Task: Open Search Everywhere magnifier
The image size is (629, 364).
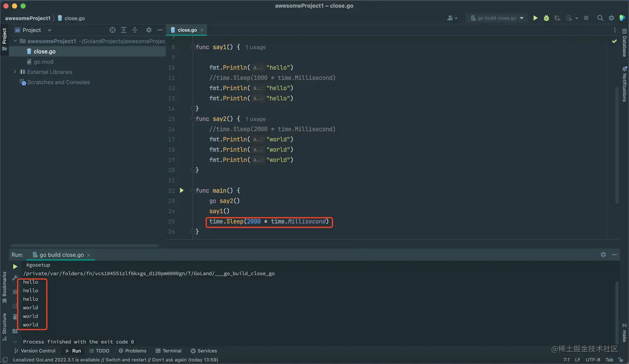Action: (600, 18)
